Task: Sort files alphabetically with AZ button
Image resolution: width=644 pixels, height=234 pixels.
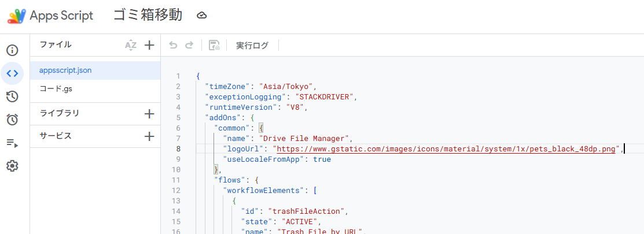Action: coord(131,45)
